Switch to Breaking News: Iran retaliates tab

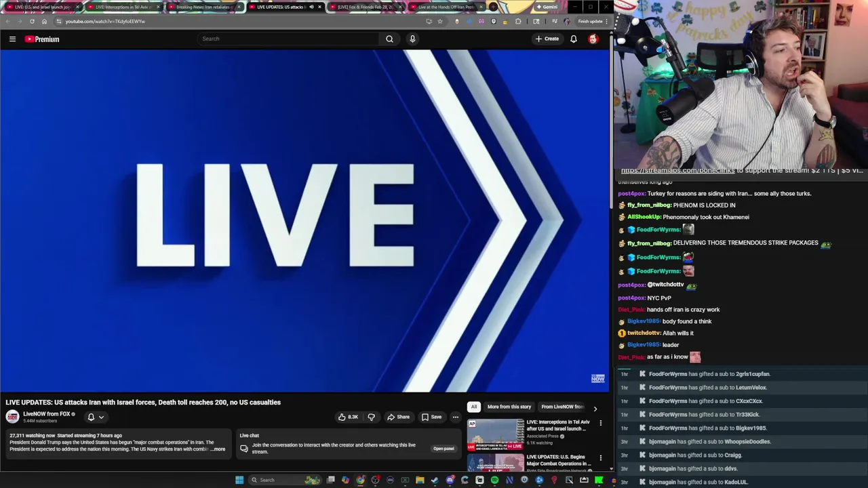coord(203,7)
